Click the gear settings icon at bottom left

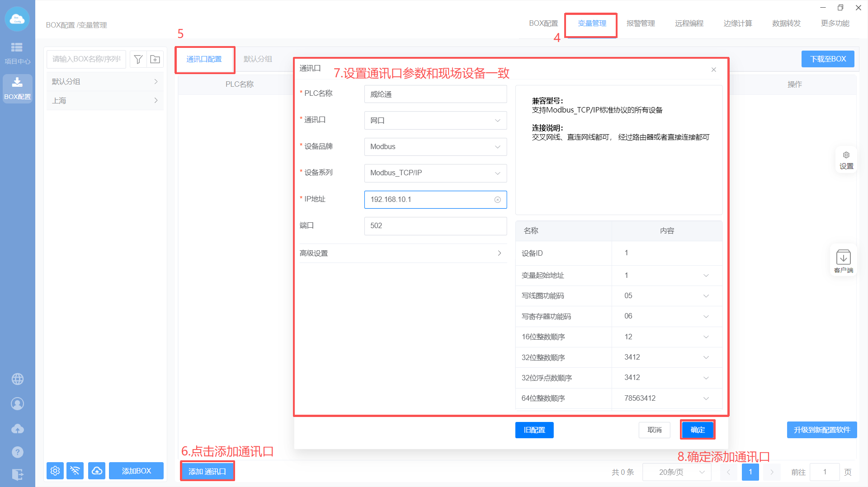(55, 471)
